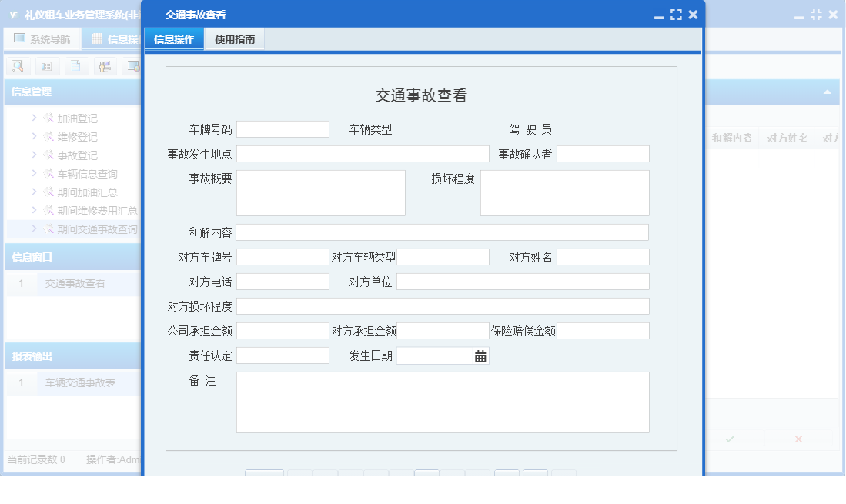Image resolution: width=846 pixels, height=504 pixels.
Task: Click the 备注 text area
Action: 442,402
